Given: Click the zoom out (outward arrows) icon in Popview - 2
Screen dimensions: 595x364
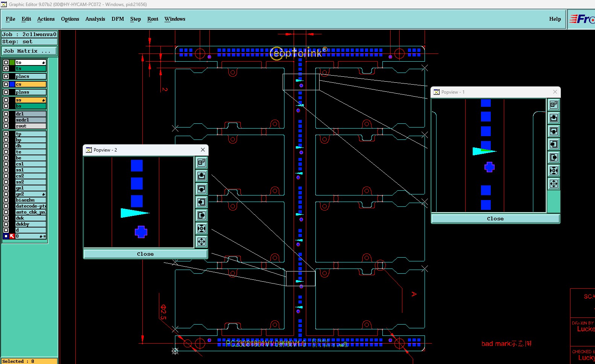Looking at the screenshot, I should pyautogui.click(x=202, y=242).
